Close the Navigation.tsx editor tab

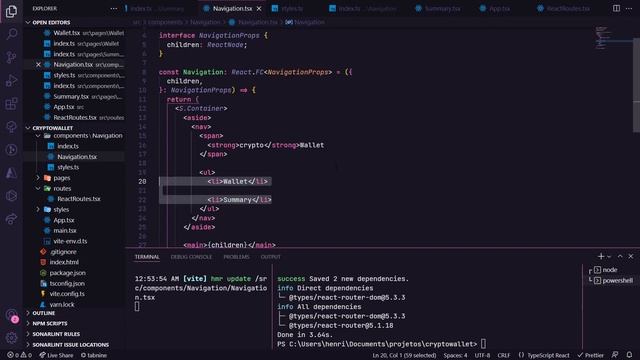pos(259,9)
